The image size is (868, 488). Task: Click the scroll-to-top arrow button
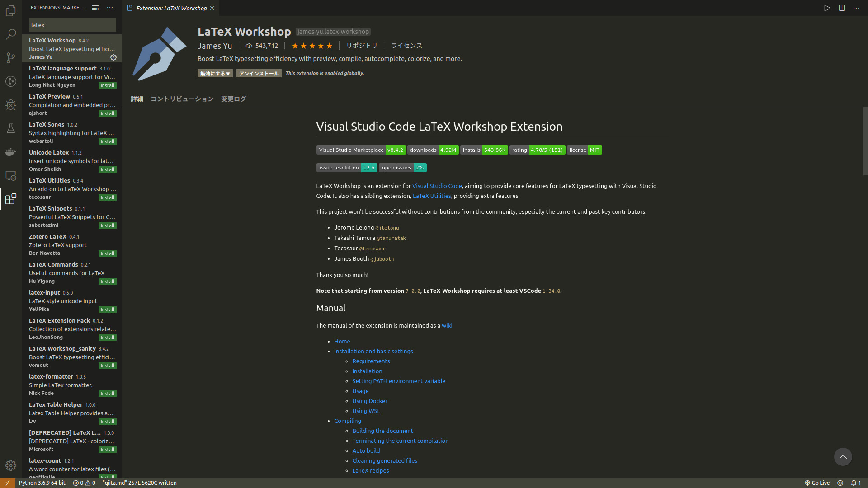tap(843, 457)
